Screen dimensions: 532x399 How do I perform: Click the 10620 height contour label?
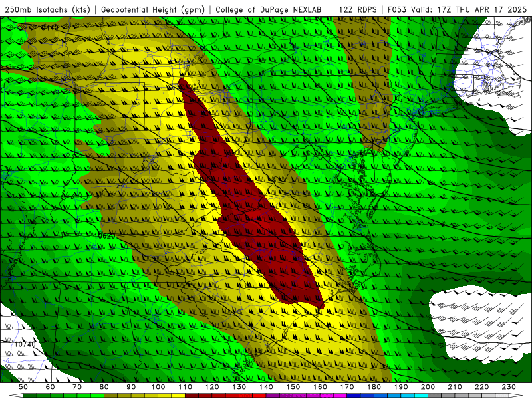[x=105, y=236]
